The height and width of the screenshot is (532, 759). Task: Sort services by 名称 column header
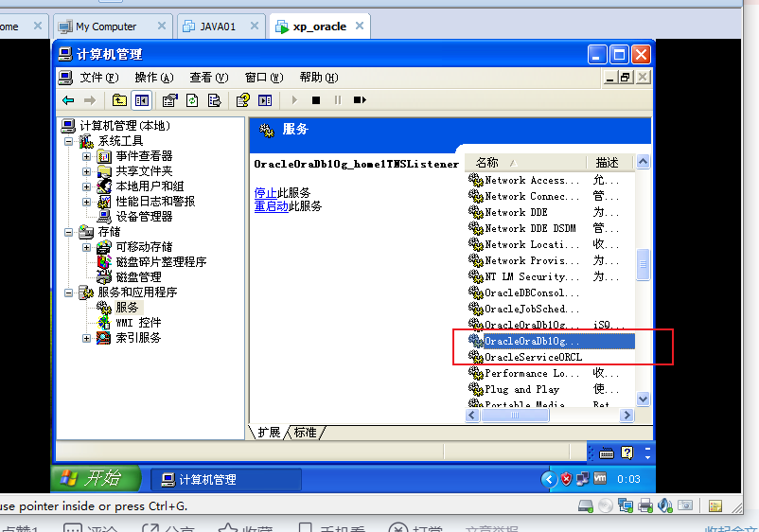point(525,163)
